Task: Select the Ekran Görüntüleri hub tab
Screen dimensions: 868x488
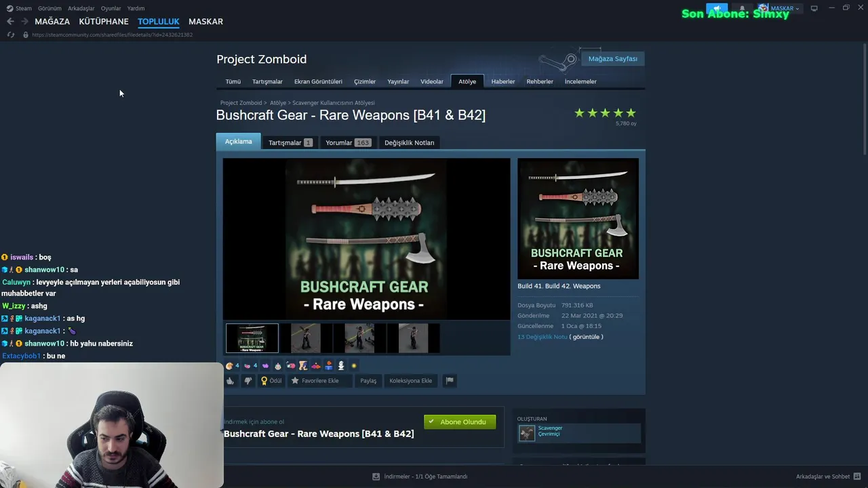Action: click(x=318, y=81)
